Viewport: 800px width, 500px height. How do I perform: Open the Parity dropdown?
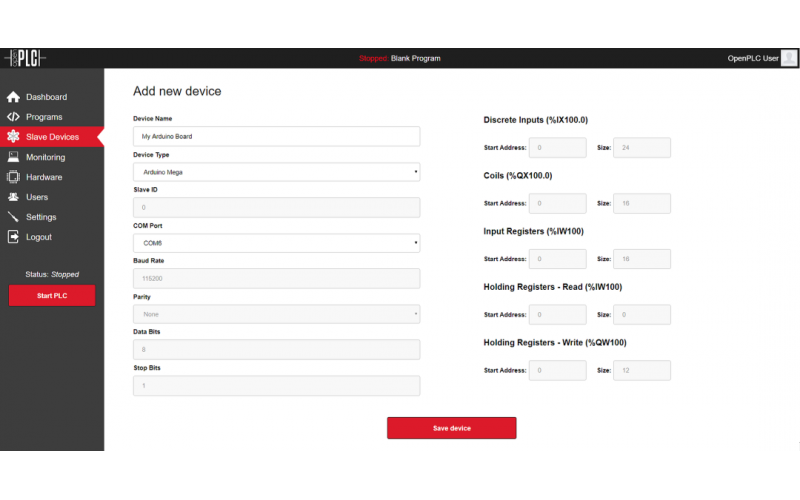[276, 314]
